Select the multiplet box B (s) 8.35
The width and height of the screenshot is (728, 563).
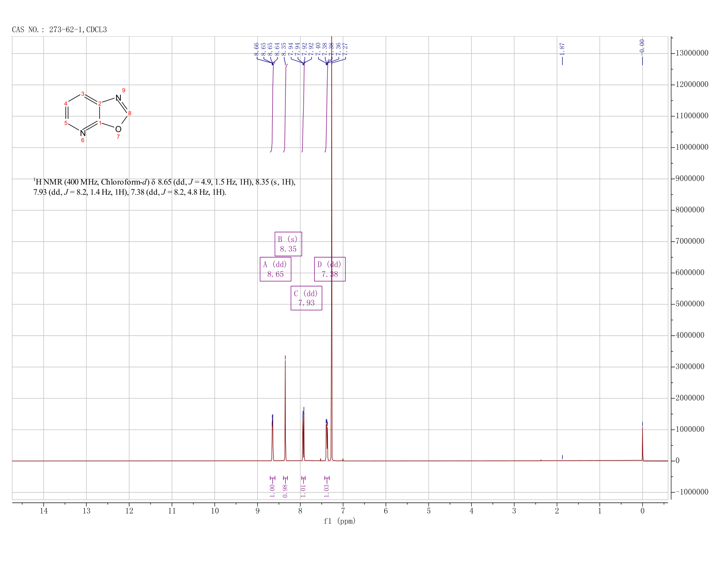tap(288, 244)
